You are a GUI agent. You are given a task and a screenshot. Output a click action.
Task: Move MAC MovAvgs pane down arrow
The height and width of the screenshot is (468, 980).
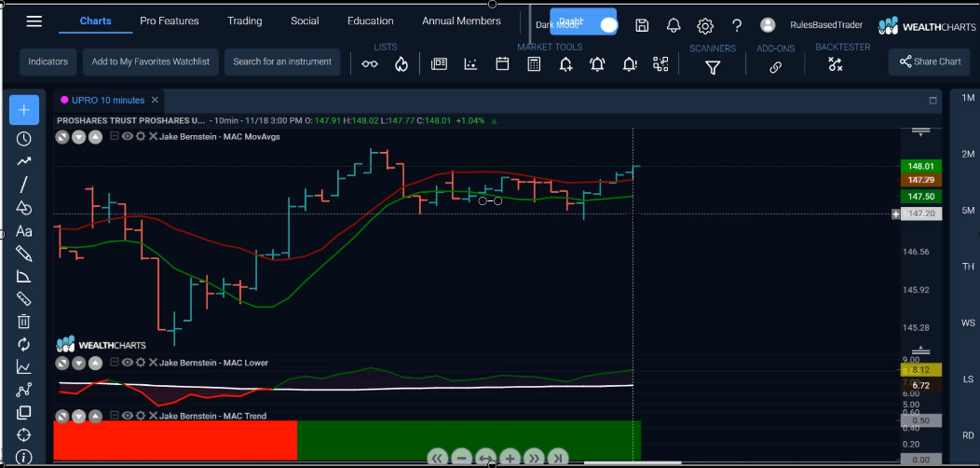(x=78, y=137)
